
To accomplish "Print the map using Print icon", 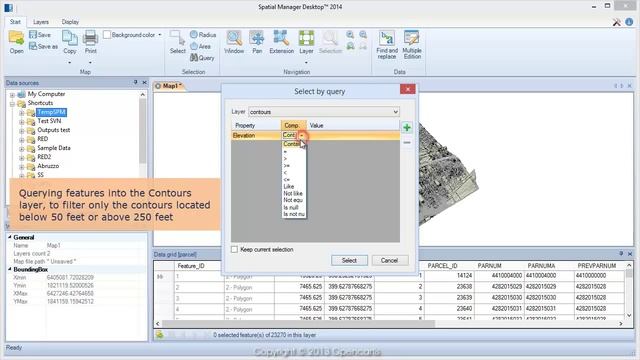I will [x=90, y=42].
